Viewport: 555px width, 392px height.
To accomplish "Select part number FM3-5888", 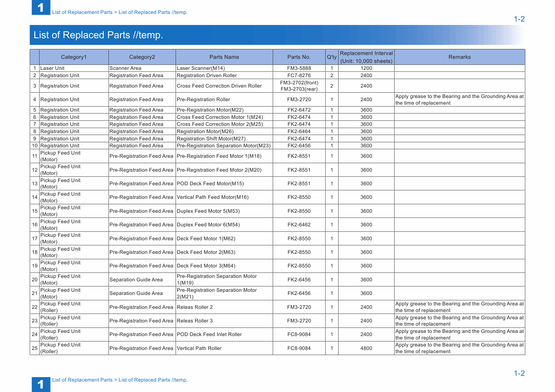I will click(299, 68).
